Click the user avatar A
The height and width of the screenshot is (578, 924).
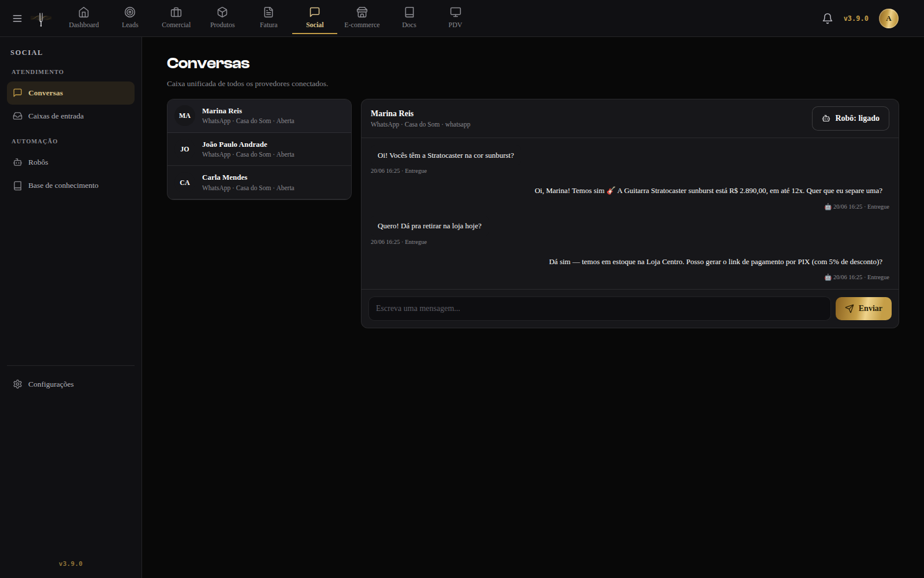[889, 18]
